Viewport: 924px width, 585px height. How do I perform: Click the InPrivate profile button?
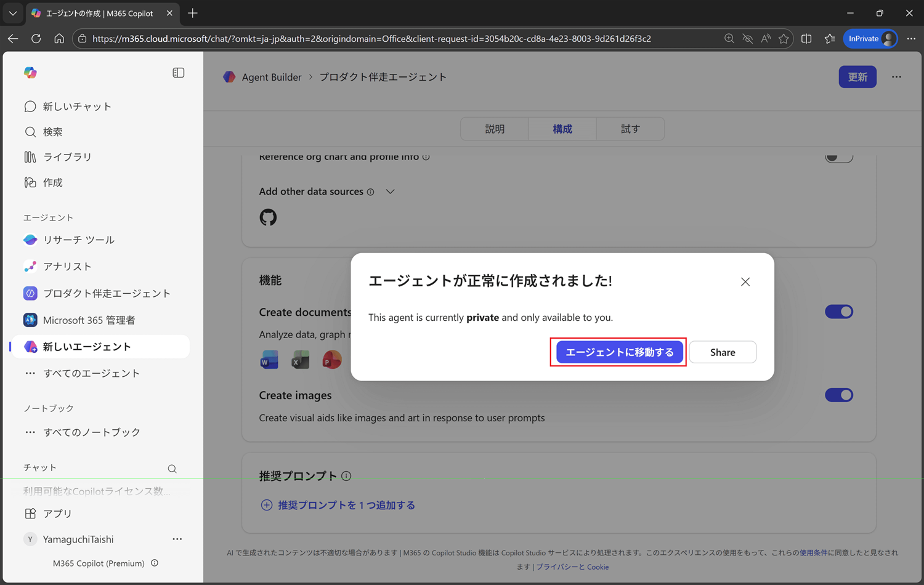[871, 39]
